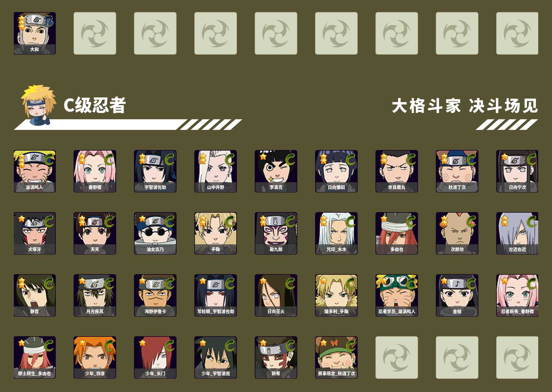Click the 赛事限定_秋道丁次 portrait

point(336,358)
